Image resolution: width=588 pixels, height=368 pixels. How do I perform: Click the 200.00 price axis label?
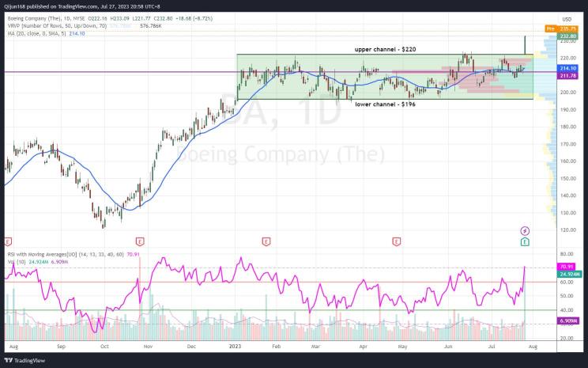point(567,93)
